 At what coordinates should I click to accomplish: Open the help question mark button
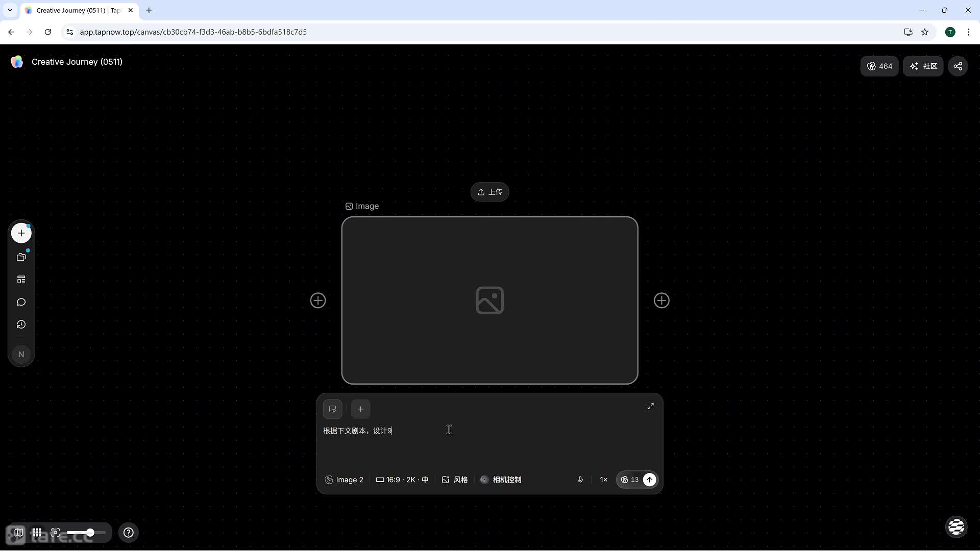(x=129, y=533)
